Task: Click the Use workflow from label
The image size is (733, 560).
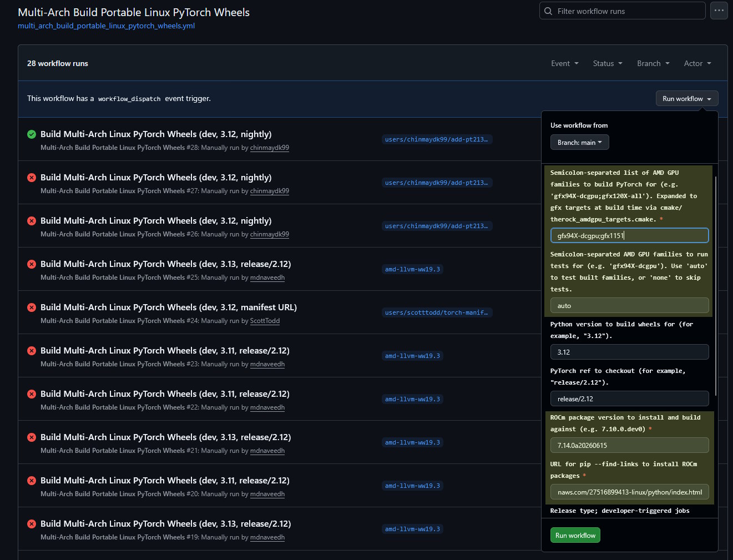Action: tap(579, 125)
